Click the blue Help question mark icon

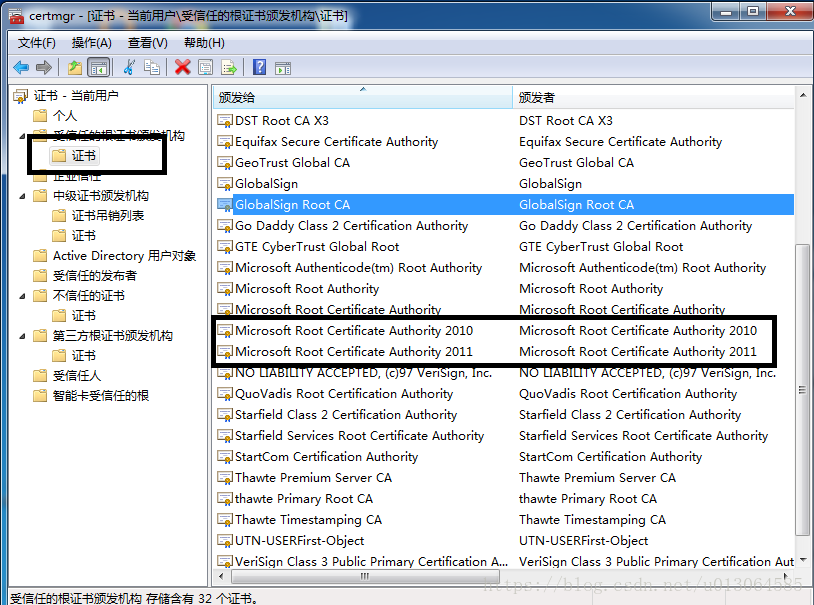[259, 67]
